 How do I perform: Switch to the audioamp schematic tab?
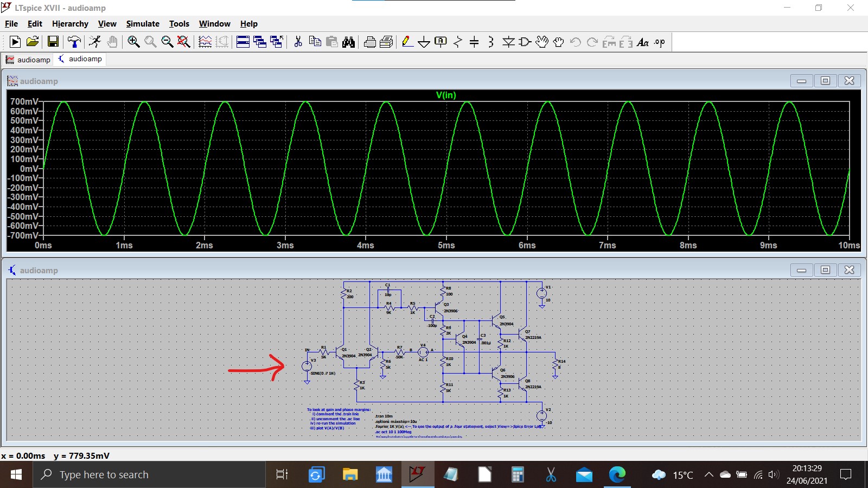pos(80,59)
